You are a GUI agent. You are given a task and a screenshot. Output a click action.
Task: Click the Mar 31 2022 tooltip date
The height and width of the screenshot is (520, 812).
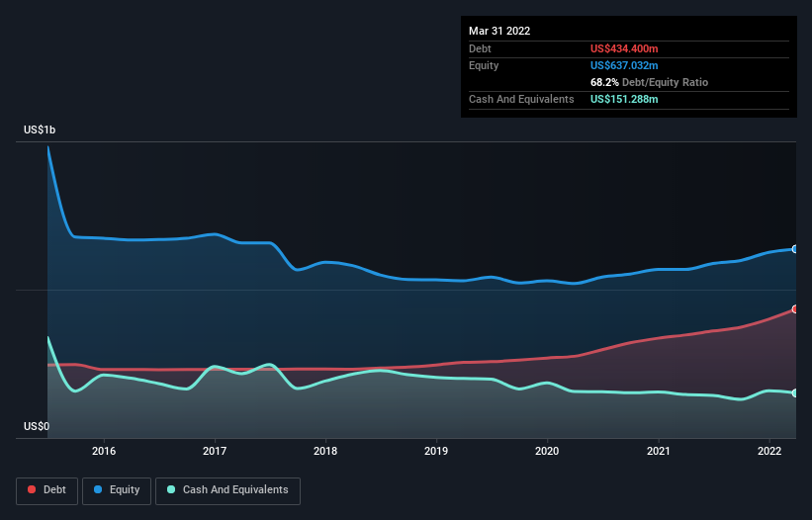(499, 31)
